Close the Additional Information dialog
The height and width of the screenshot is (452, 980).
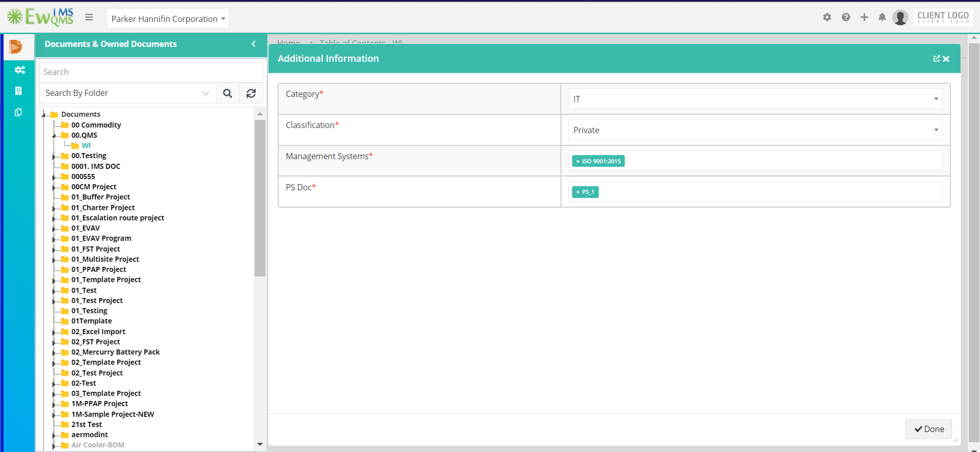click(946, 59)
